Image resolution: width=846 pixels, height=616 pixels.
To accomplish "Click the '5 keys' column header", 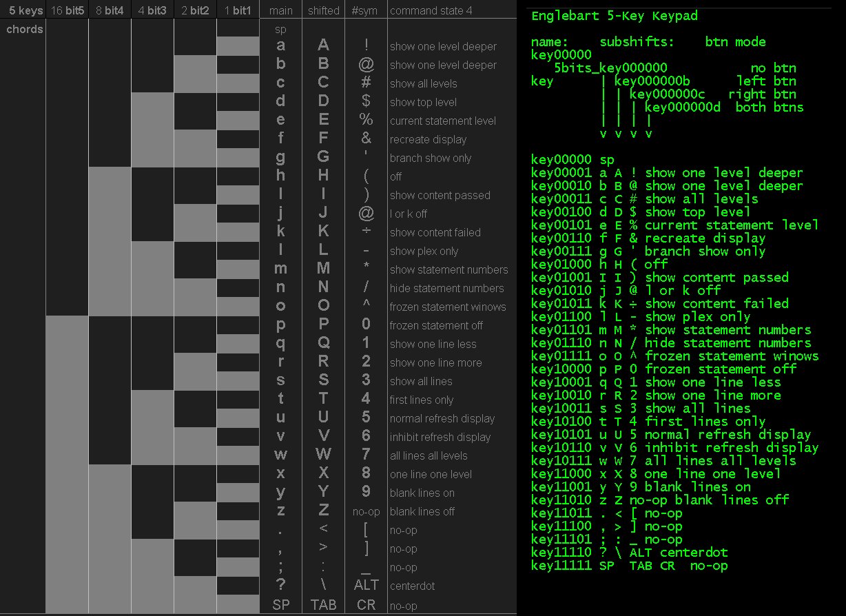I will [x=25, y=10].
